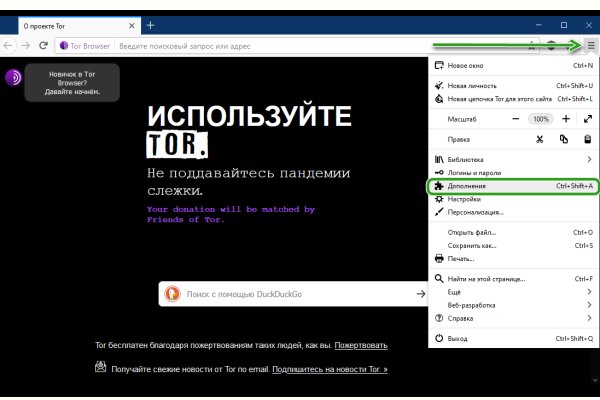Click the Copy icon in Правка row

[565, 139]
